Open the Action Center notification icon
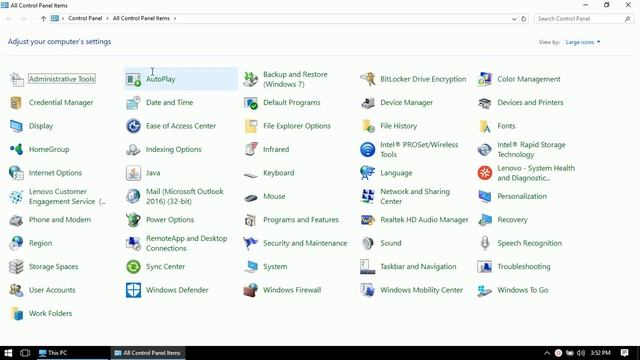The image size is (640, 360). [624, 353]
